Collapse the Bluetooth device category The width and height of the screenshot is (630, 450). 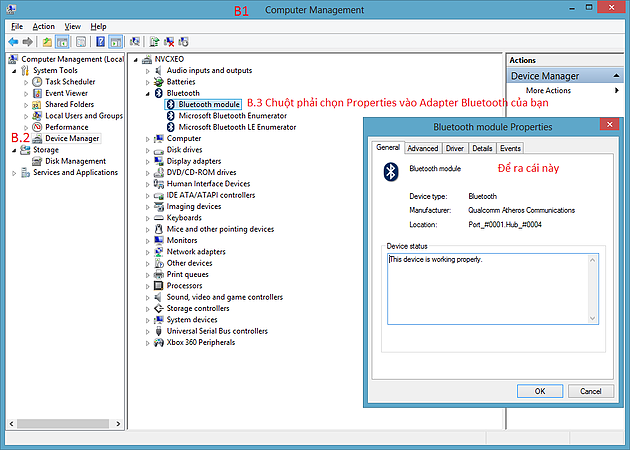148,92
